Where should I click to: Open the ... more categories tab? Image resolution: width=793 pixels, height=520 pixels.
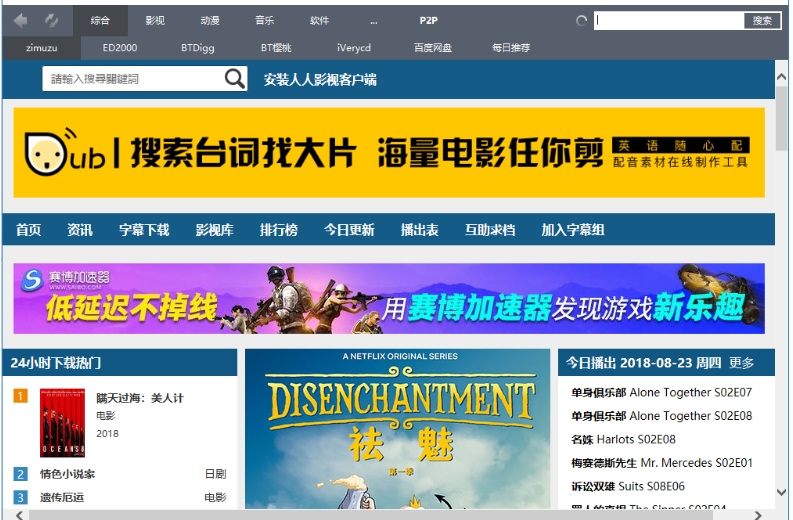[x=374, y=21]
